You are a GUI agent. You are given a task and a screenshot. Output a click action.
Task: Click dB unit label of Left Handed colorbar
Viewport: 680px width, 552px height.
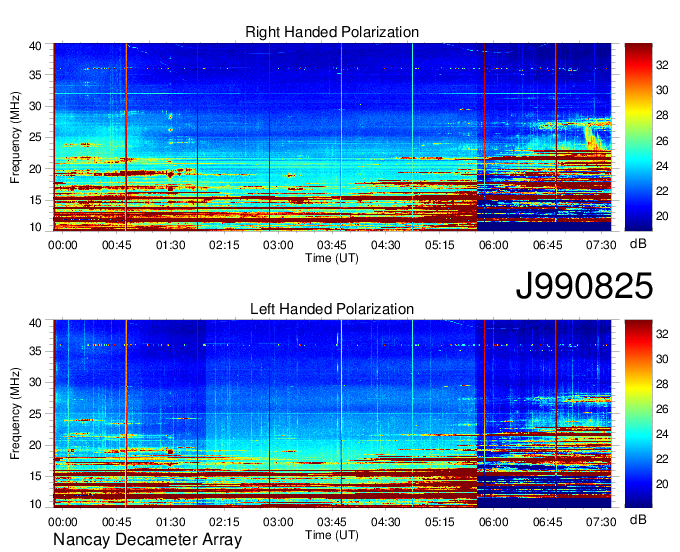coord(638,519)
